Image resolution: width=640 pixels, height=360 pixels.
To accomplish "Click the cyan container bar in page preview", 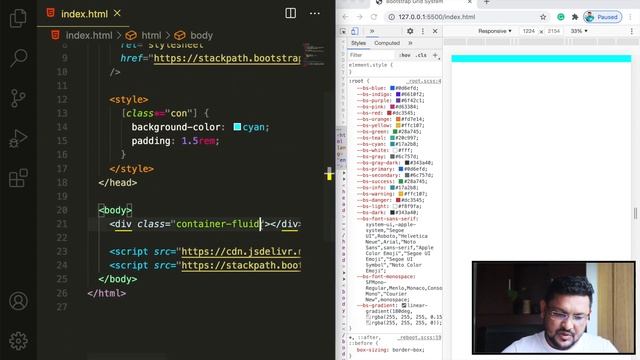I will coord(541,59).
